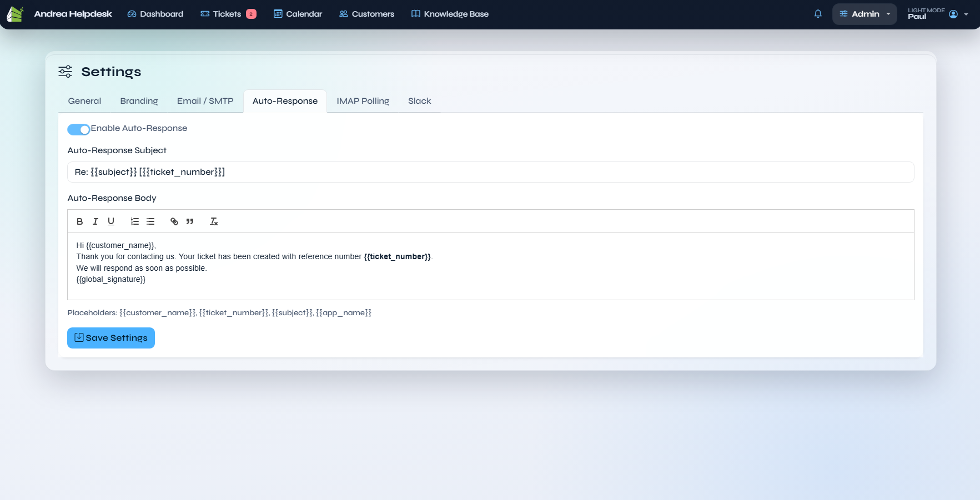Navigate to the Knowledge Base page
Image resolution: width=980 pixels, height=500 pixels.
click(x=450, y=14)
